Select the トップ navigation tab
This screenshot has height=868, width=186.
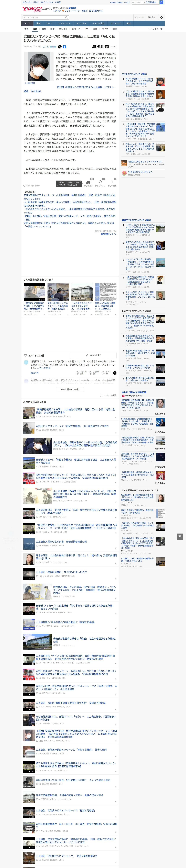tap(28, 24)
